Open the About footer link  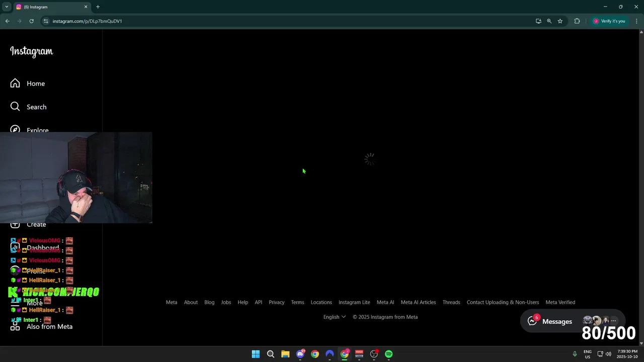(191, 302)
